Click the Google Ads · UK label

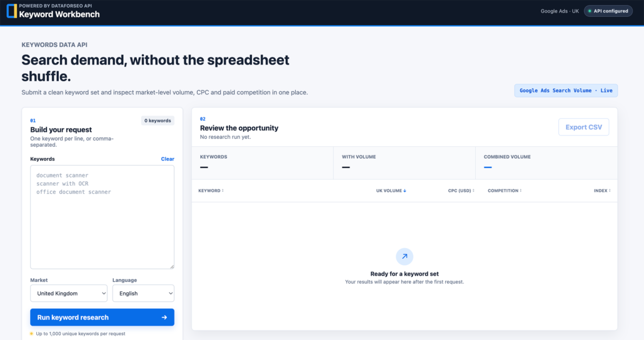560,11
